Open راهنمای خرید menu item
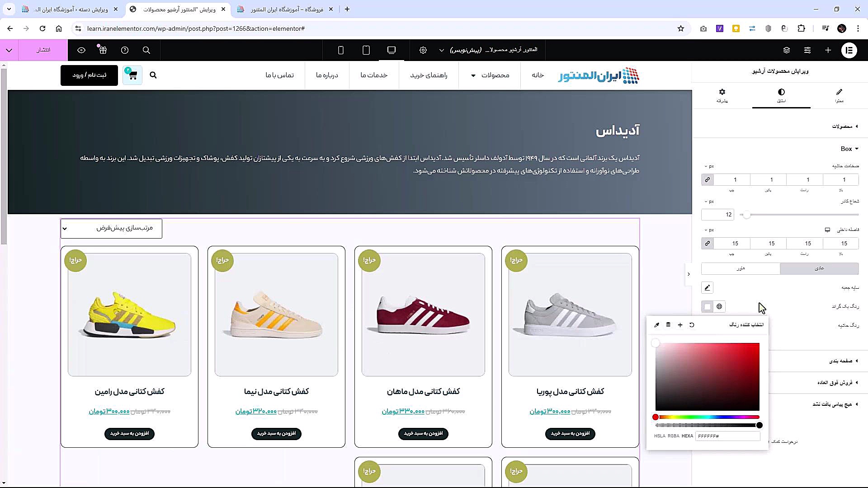The height and width of the screenshot is (488, 868). [x=429, y=75]
